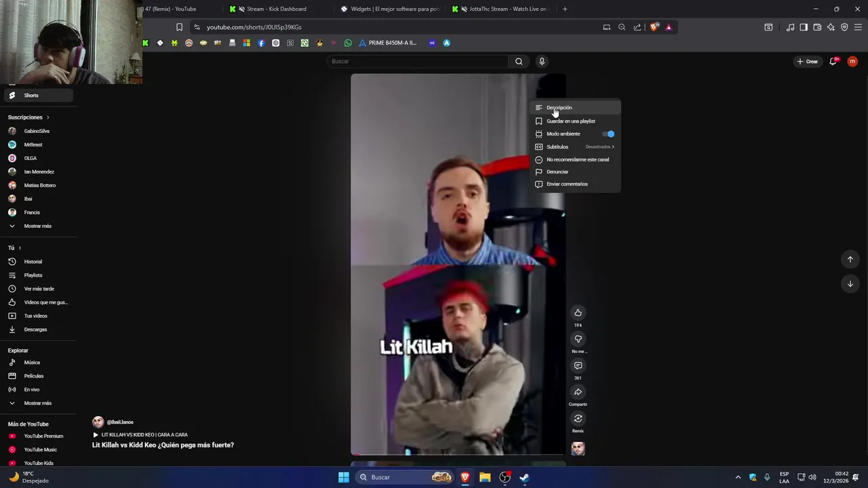Image resolution: width=868 pixels, height=488 pixels.
Task: Go to previous short with up arrow
Action: point(850,260)
